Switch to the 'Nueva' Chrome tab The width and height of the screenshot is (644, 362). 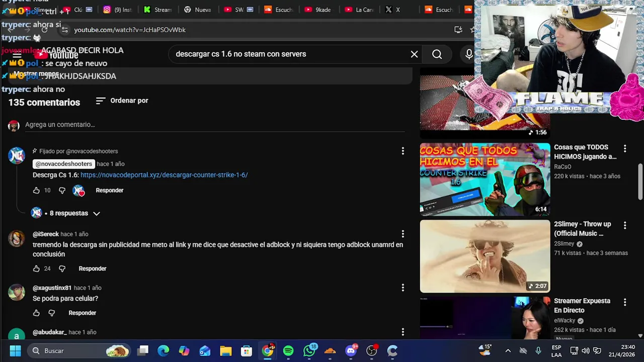click(x=198, y=10)
